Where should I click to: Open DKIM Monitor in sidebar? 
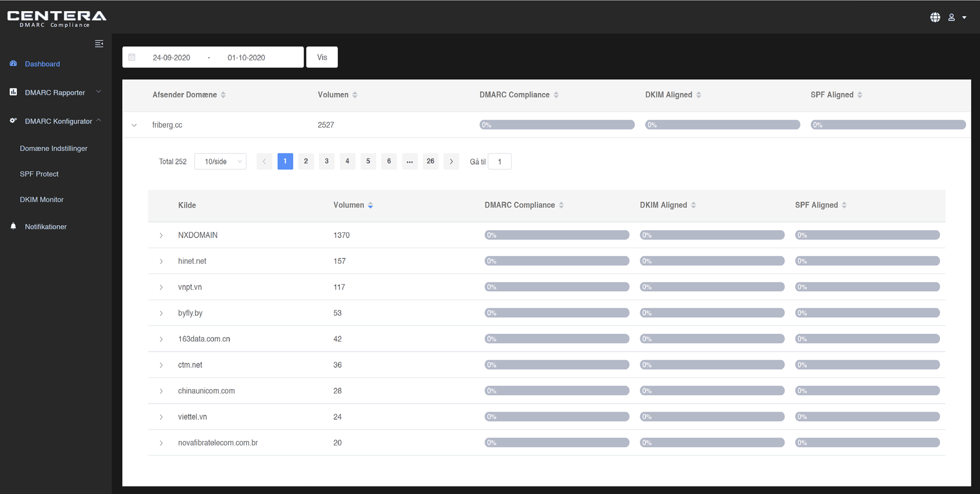point(42,199)
